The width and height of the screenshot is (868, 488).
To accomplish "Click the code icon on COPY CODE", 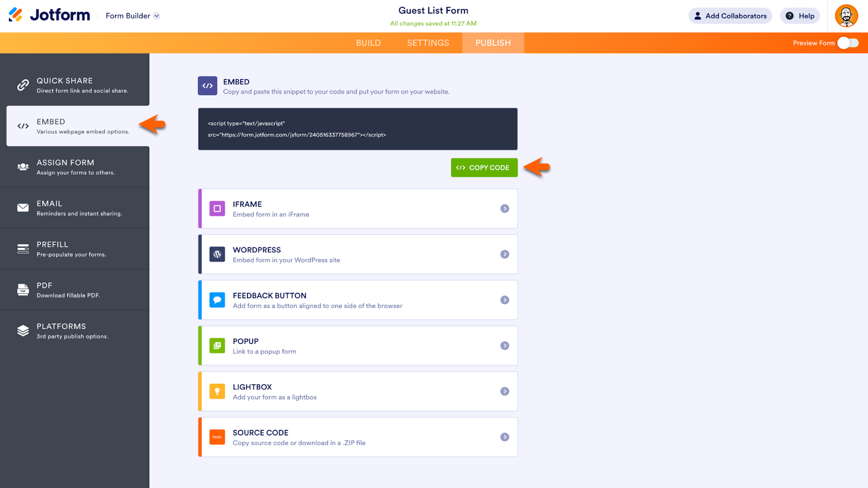I will (x=461, y=168).
